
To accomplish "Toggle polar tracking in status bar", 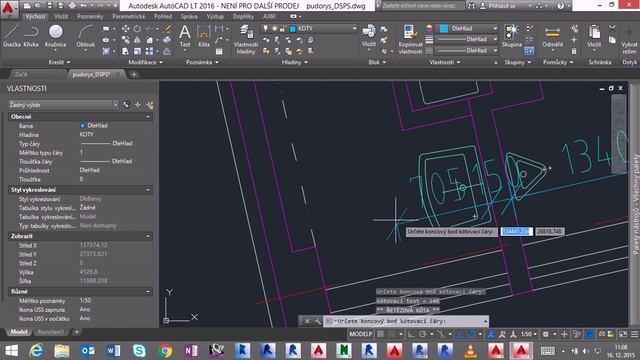I will pyautogui.click(x=423, y=334).
